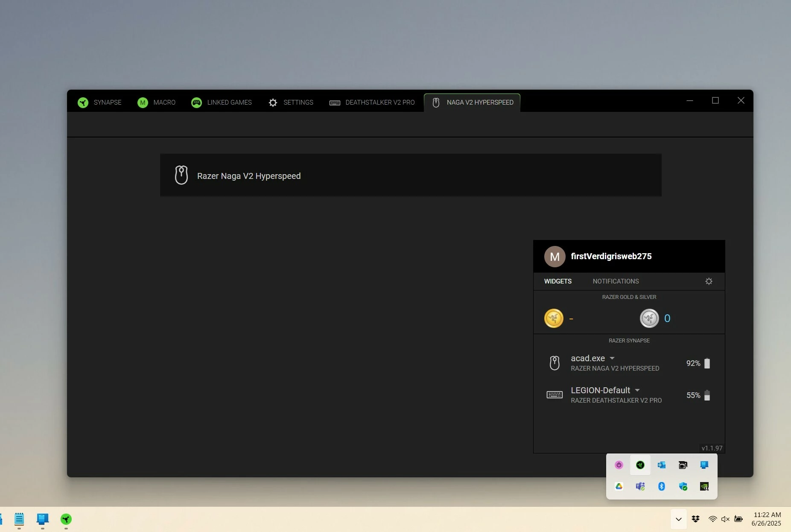
Task: Click the username firstVerdigrisweb275
Action: coord(611,256)
